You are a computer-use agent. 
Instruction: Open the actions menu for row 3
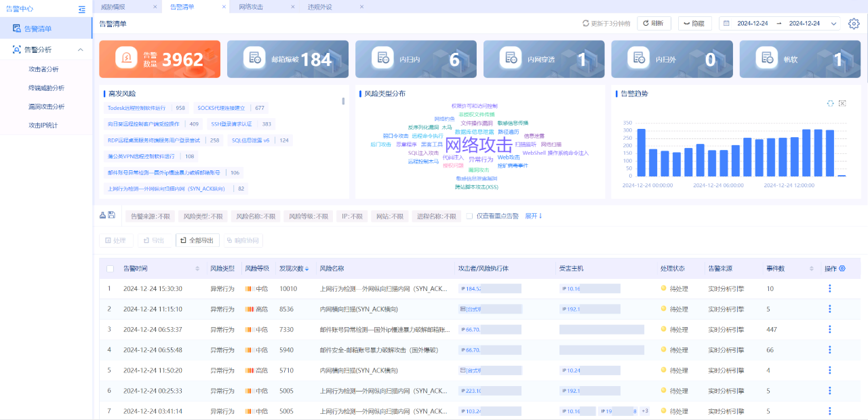click(x=829, y=330)
